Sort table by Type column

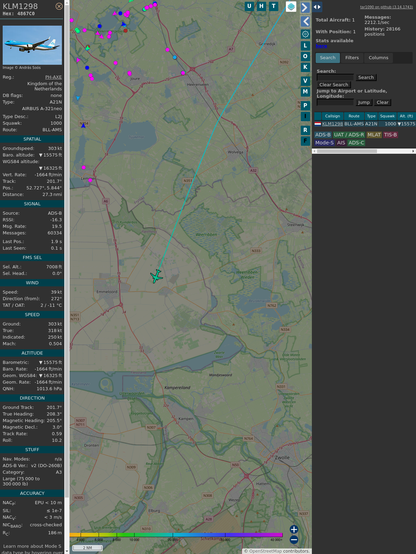point(371,116)
